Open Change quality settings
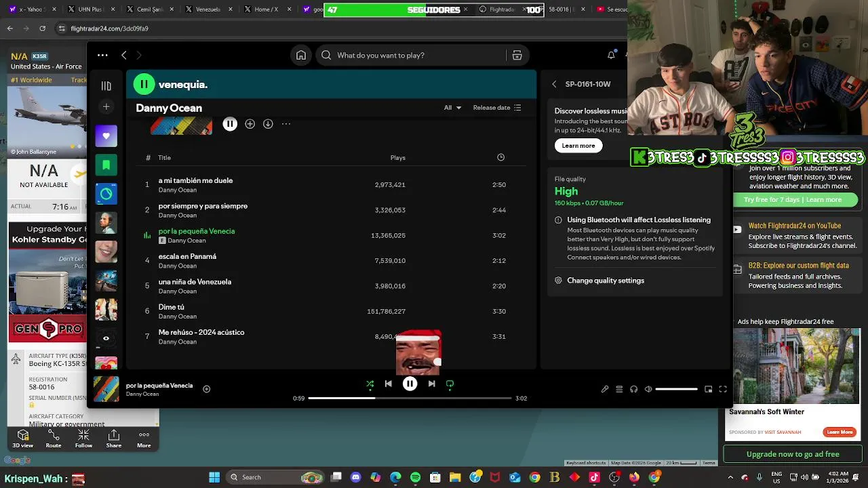Viewport: 868px width, 488px height. click(606, 281)
